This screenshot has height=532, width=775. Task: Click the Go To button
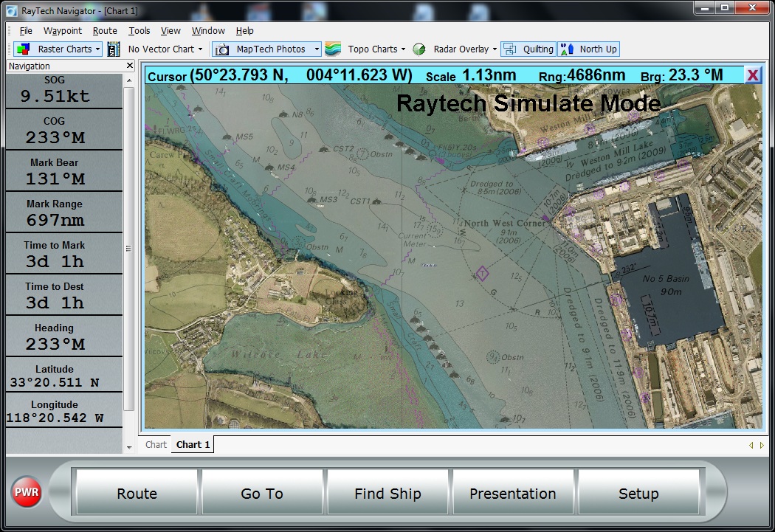click(262, 492)
